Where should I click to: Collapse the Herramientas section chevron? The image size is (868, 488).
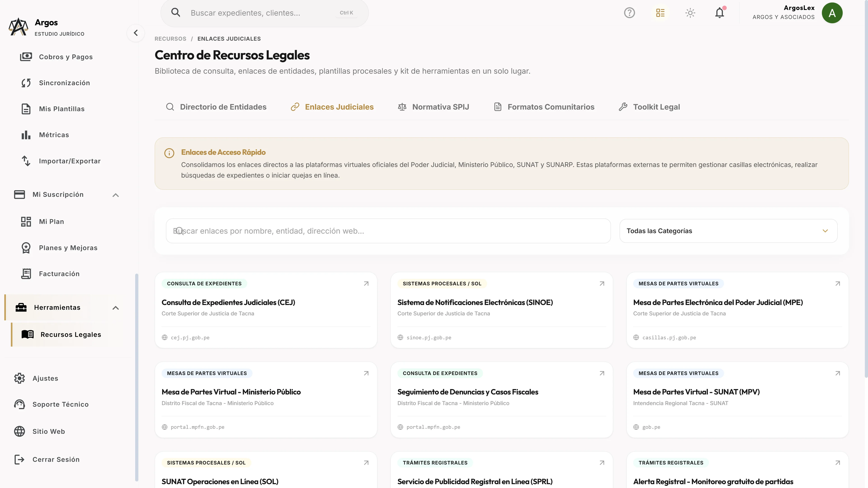pos(116,307)
